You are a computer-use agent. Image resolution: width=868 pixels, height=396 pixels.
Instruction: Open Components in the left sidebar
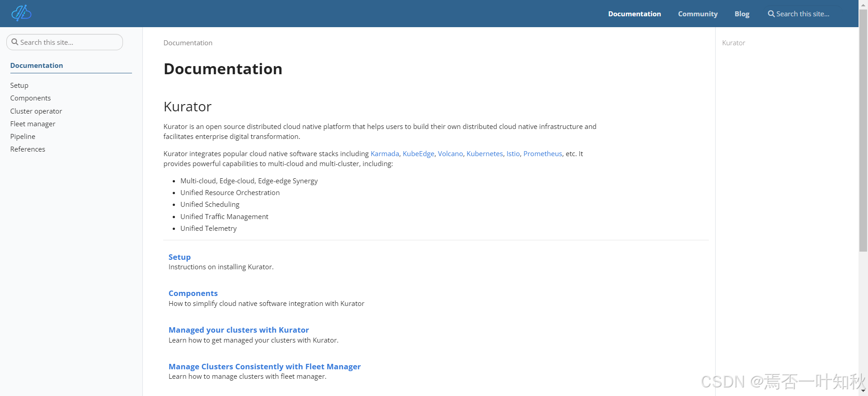coord(30,98)
